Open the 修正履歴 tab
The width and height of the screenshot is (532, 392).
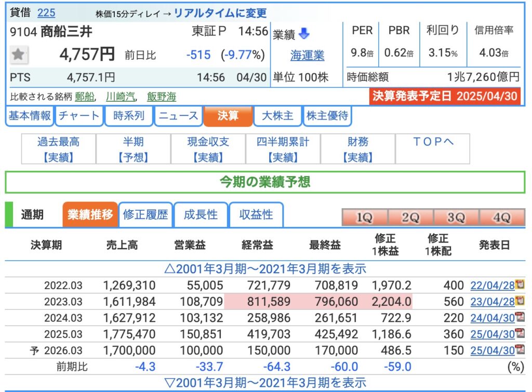(145, 214)
